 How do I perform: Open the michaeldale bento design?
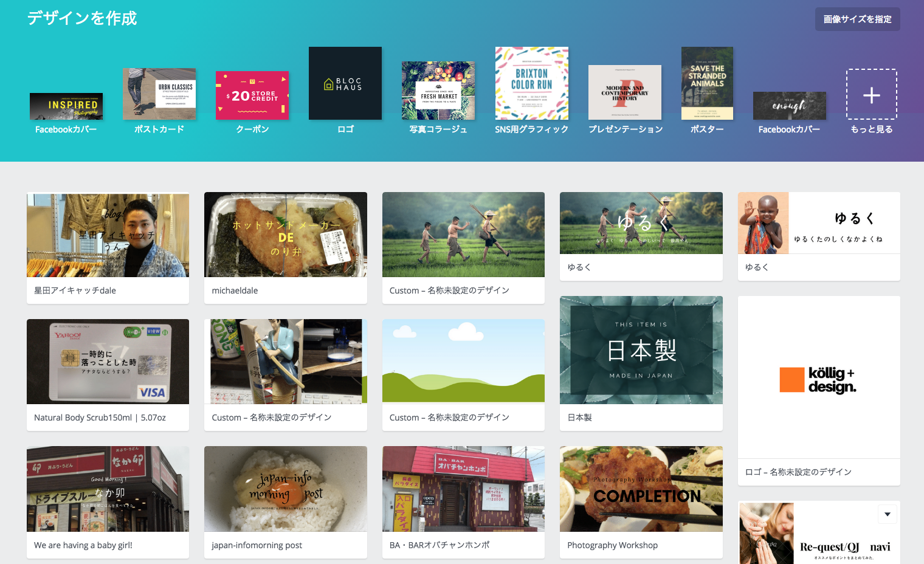[x=285, y=235]
